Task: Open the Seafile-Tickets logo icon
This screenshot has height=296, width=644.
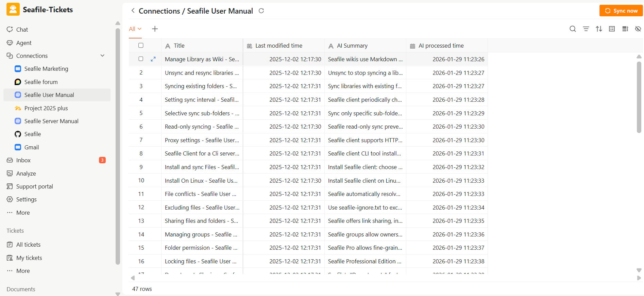Action: [x=13, y=10]
